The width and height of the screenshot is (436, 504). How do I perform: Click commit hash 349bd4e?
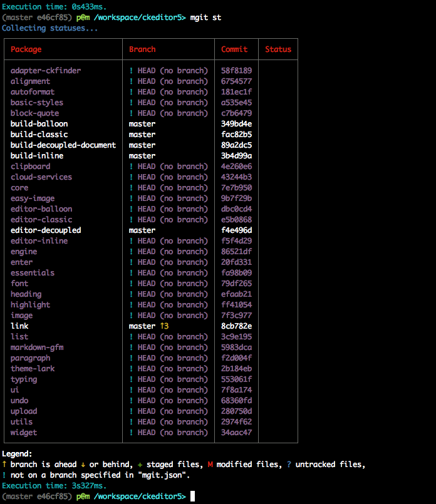tap(236, 124)
